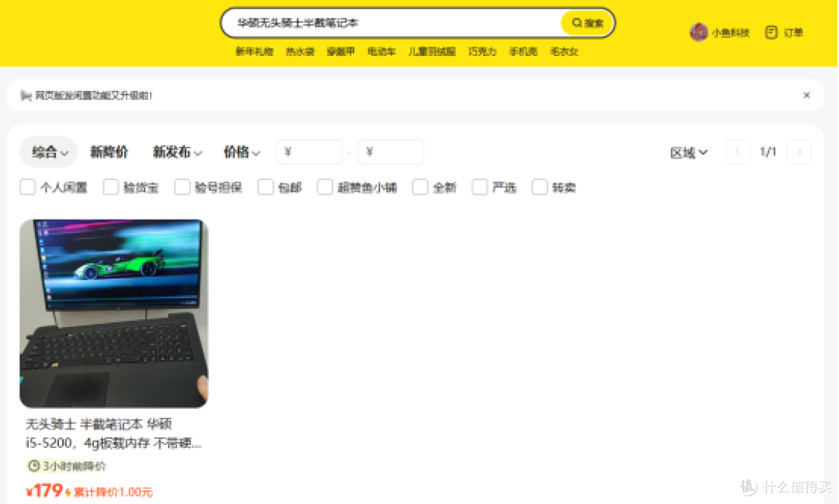The height and width of the screenshot is (504, 839).
Task: Go to next results page arrow
Action: (x=799, y=152)
